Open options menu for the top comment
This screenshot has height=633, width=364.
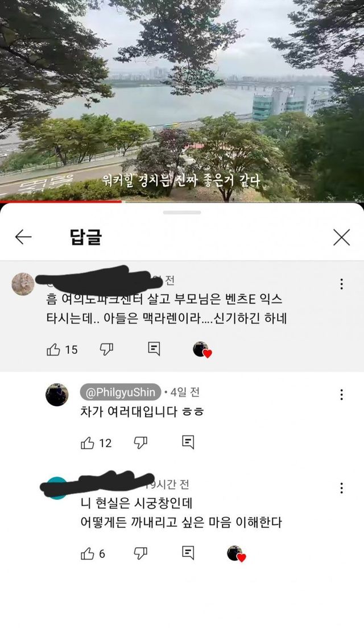341,284
